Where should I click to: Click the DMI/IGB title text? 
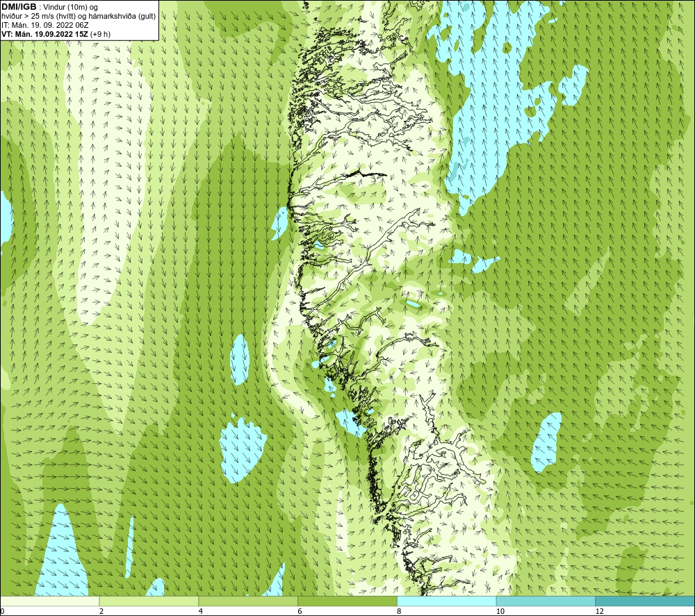pyautogui.click(x=19, y=7)
